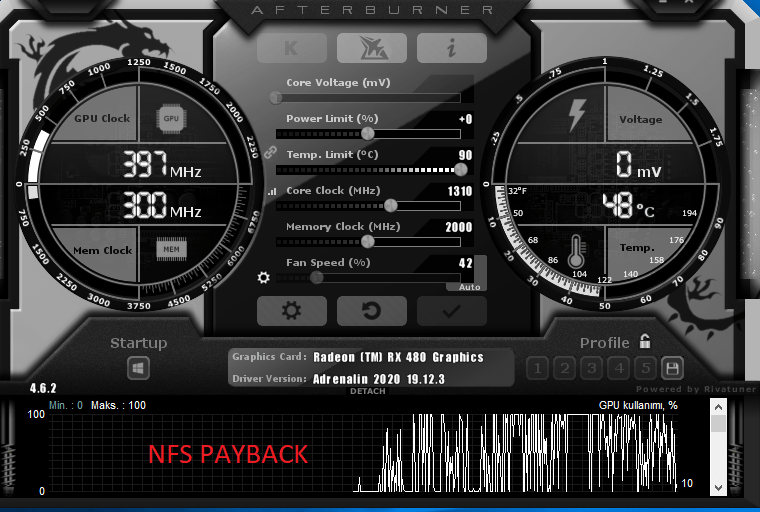The width and height of the screenshot is (760, 512).
Task: Open the OC Scanner jet icon button
Action: pyautogui.click(x=372, y=48)
